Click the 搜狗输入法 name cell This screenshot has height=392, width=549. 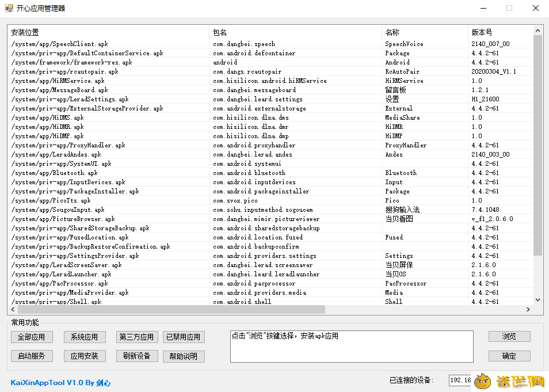tap(403, 210)
